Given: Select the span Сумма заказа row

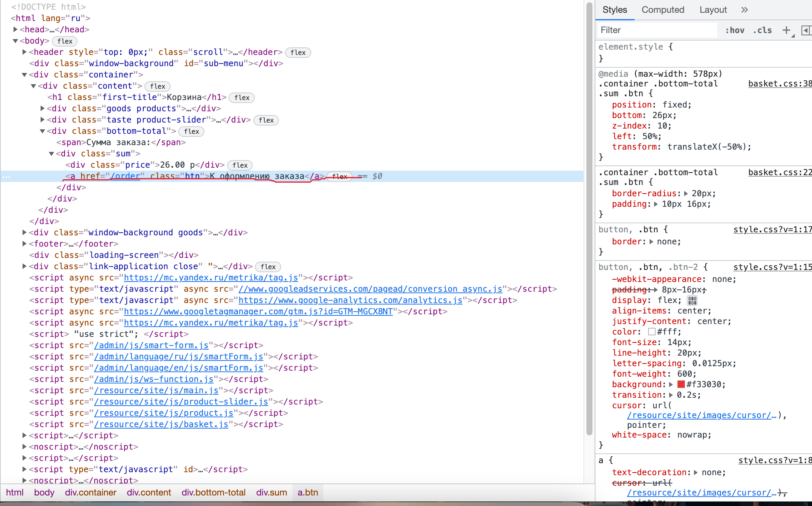Looking at the screenshot, I should [121, 142].
